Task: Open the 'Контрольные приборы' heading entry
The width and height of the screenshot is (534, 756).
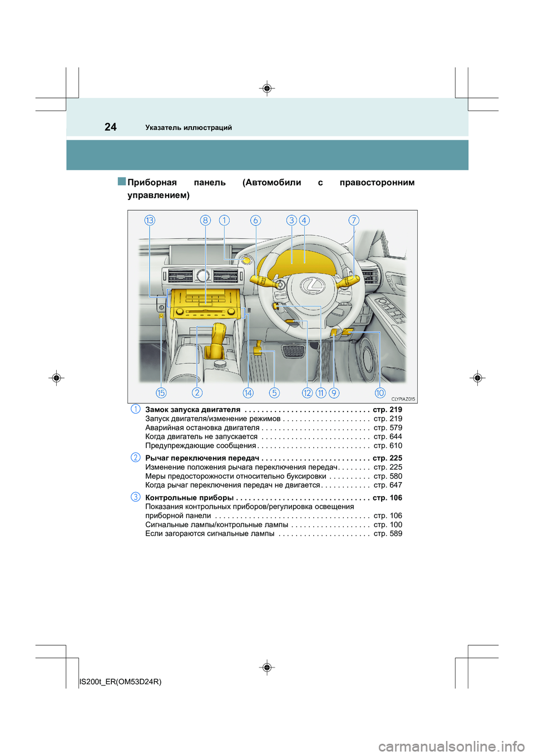Action: (x=189, y=498)
